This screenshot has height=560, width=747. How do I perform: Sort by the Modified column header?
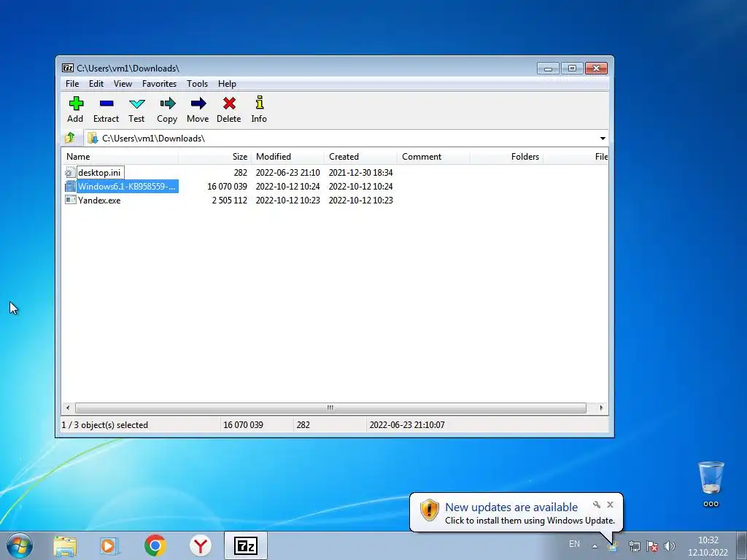click(287, 157)
